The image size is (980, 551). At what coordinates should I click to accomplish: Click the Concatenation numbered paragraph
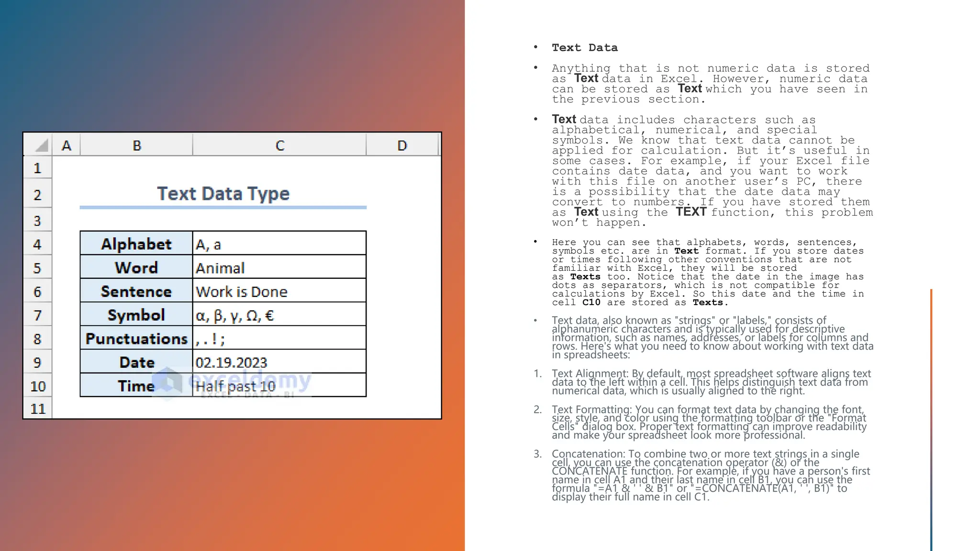711,475
